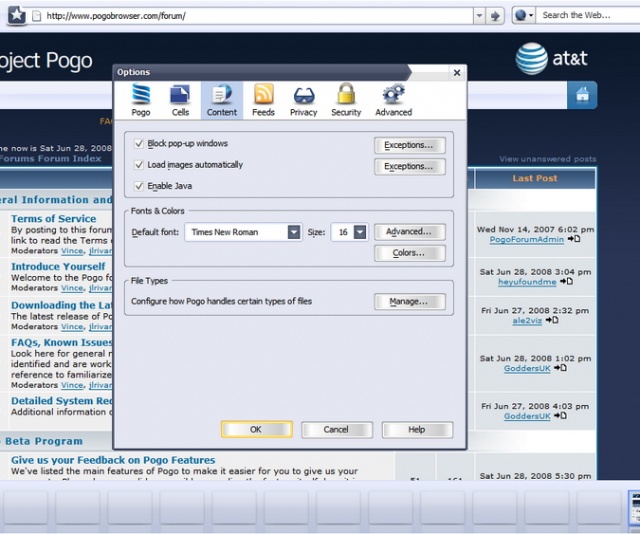Open the Feeds options tab
This screenshot has width=640, height=534.
point(263,100)
